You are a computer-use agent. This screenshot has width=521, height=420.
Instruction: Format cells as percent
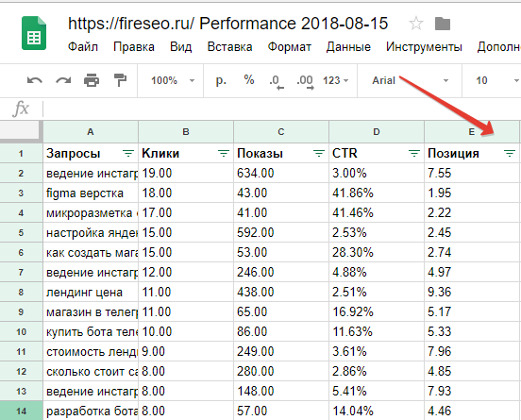[249, 79]
